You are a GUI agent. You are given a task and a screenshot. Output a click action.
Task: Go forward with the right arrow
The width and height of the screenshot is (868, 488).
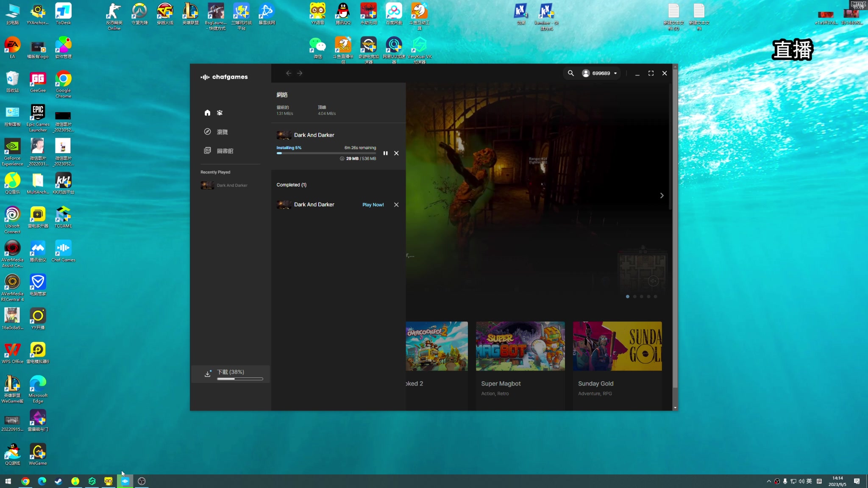[300, 73]
